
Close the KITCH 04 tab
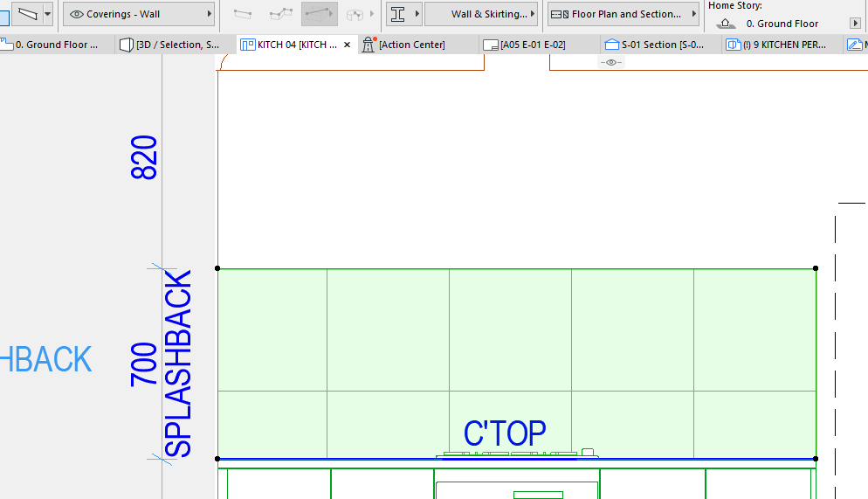tap(347, 45)
